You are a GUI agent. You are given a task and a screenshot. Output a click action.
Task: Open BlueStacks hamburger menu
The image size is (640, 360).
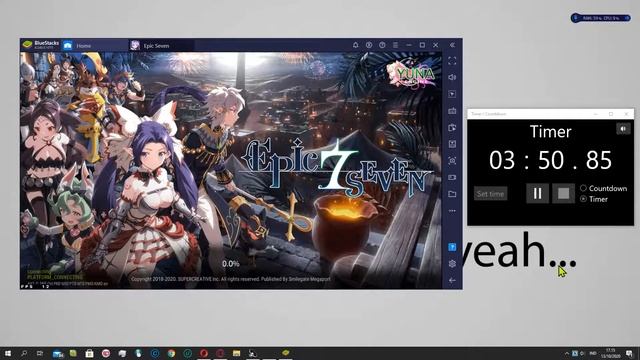pyautogui.click(x=396, y=45)
